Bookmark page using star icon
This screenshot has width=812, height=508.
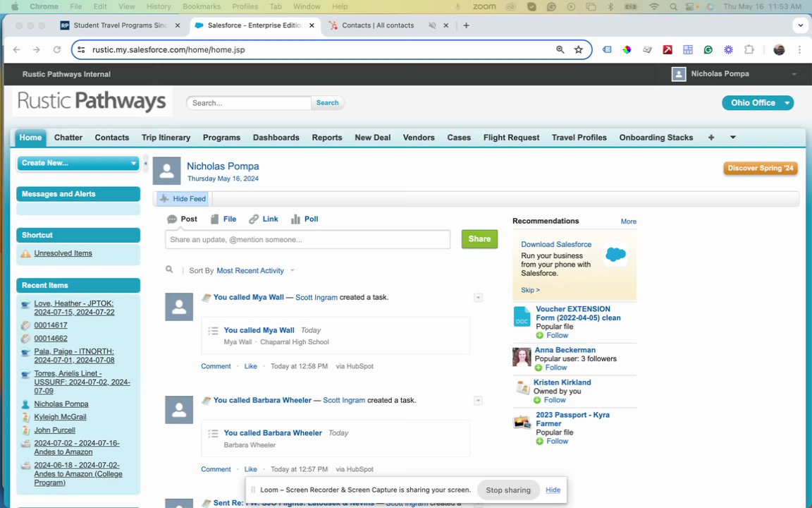579,50
